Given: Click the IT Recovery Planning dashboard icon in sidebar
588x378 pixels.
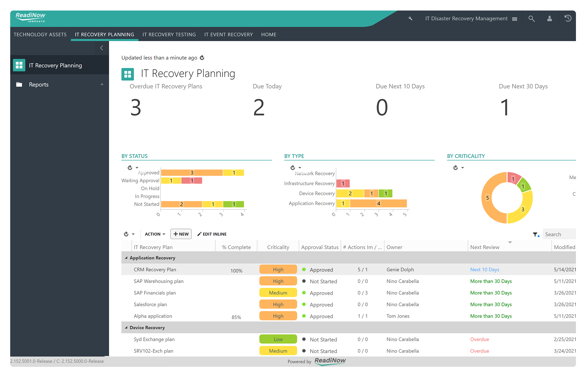Looking at the screenshot, I should pos(19,65).
